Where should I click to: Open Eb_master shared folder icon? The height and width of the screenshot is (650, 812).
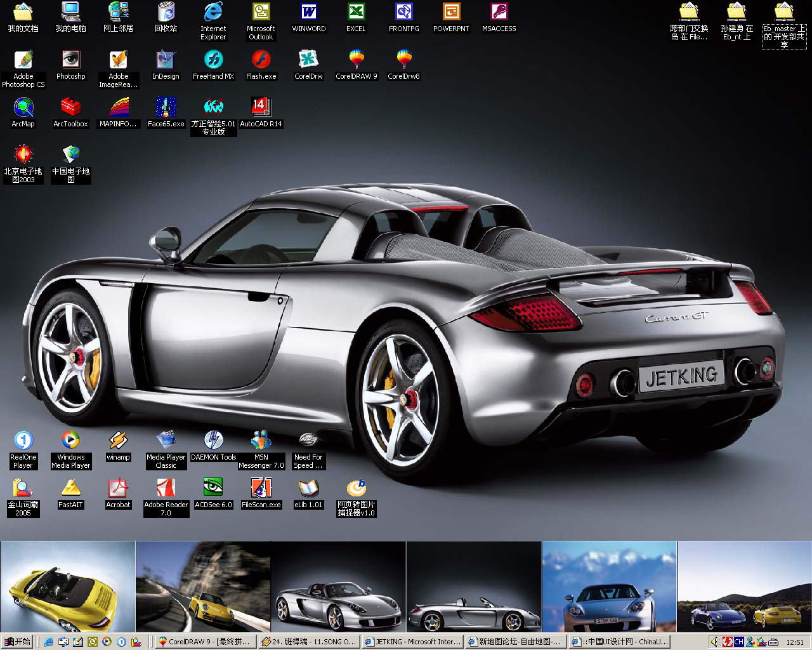tap(784, 12)
